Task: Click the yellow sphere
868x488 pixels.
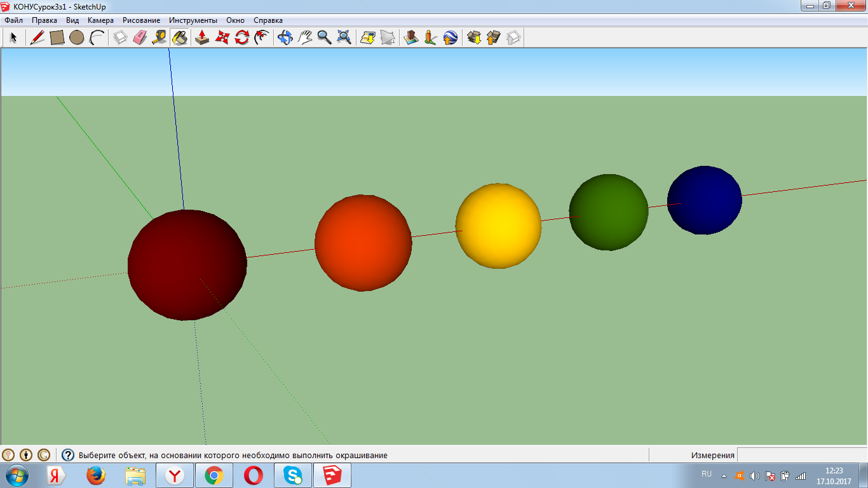Action: click(x=498, y=226)
